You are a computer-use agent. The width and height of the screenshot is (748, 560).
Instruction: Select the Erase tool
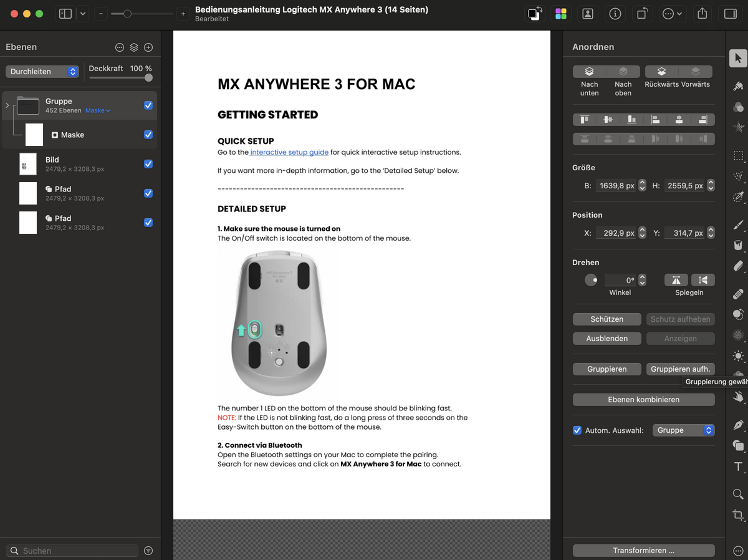pos(738,266)
